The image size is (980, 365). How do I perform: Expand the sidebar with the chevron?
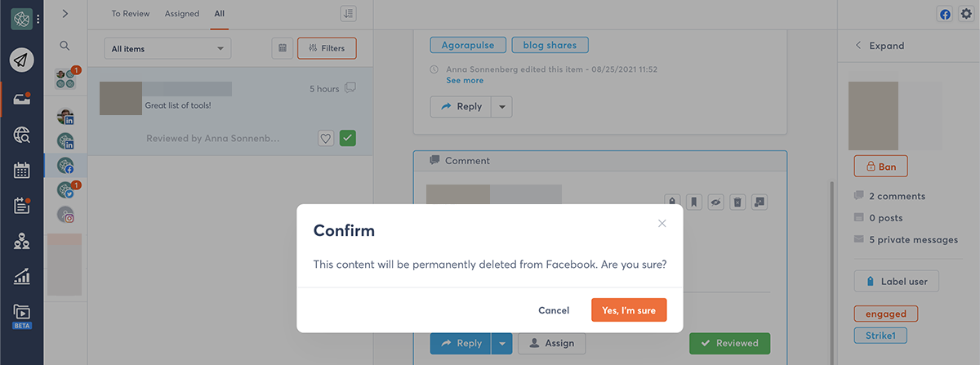click(x=65, y=13)
